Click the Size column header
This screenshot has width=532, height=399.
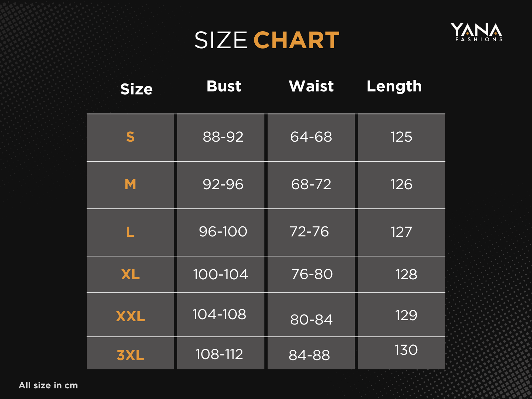coord(136,89)
